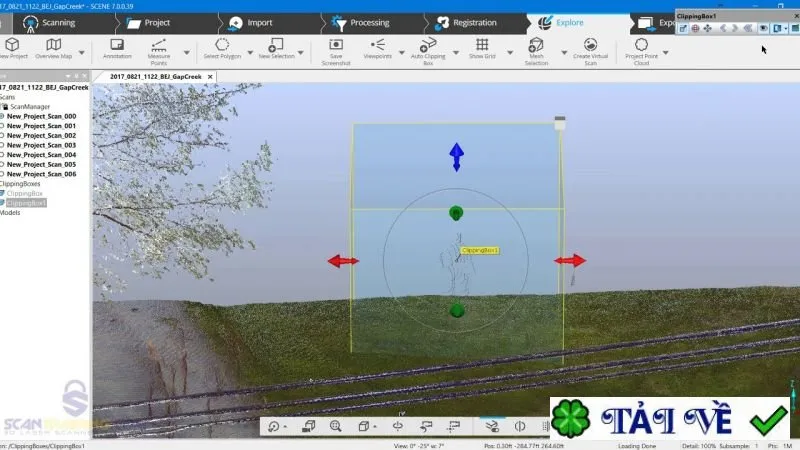Activate the Select Polygon tool
The width and height of the screenshot is (800, 450).
click(x=222, y=45)
